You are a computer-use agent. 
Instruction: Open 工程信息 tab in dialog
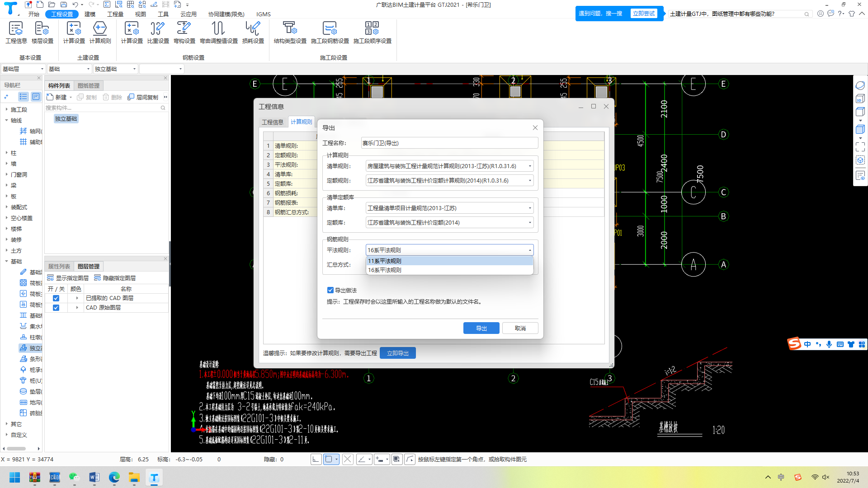click(273, 122)
